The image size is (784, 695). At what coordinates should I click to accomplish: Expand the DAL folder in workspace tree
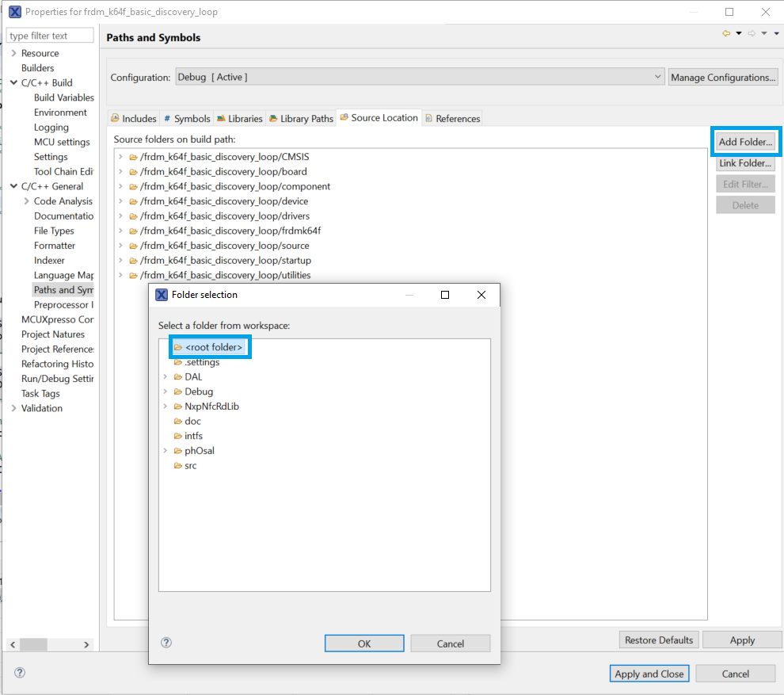point(165,376)
